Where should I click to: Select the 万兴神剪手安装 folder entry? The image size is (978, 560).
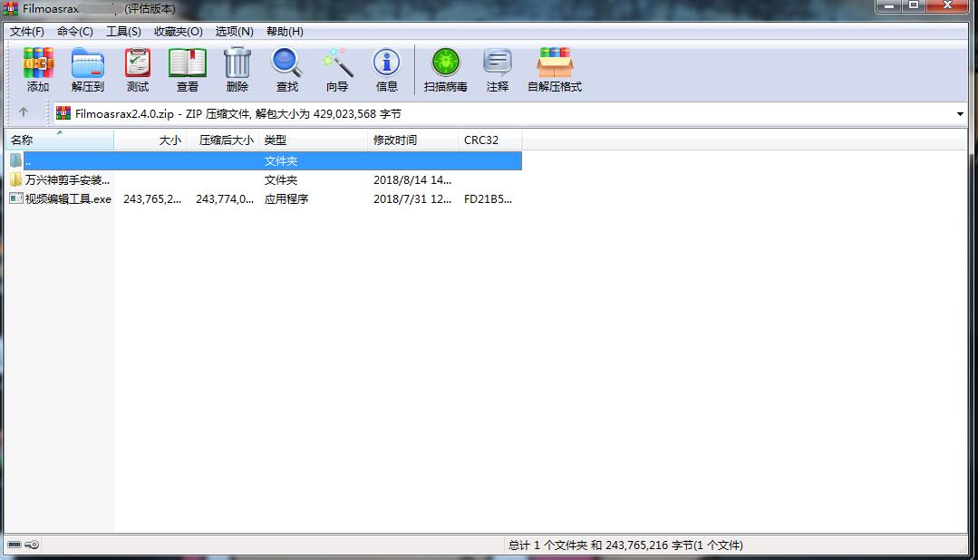click(x=67, y=180)
